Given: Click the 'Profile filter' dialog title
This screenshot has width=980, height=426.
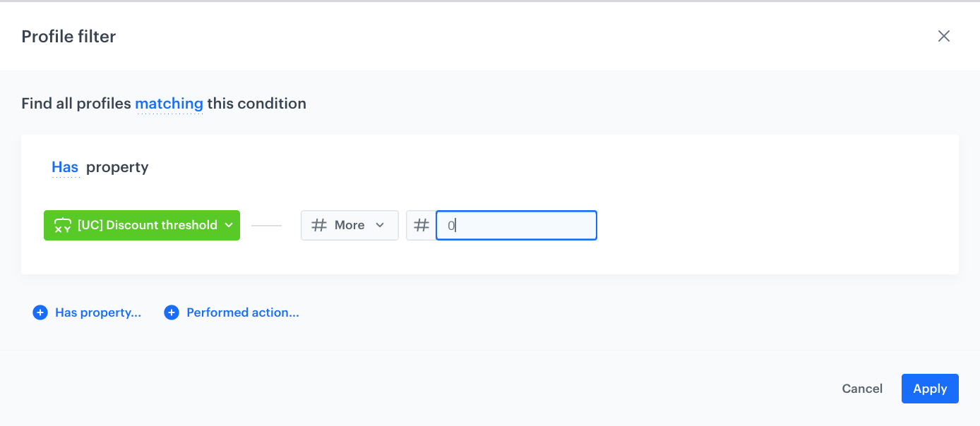Looking at the screenshot, I should (x=68, y=37).
